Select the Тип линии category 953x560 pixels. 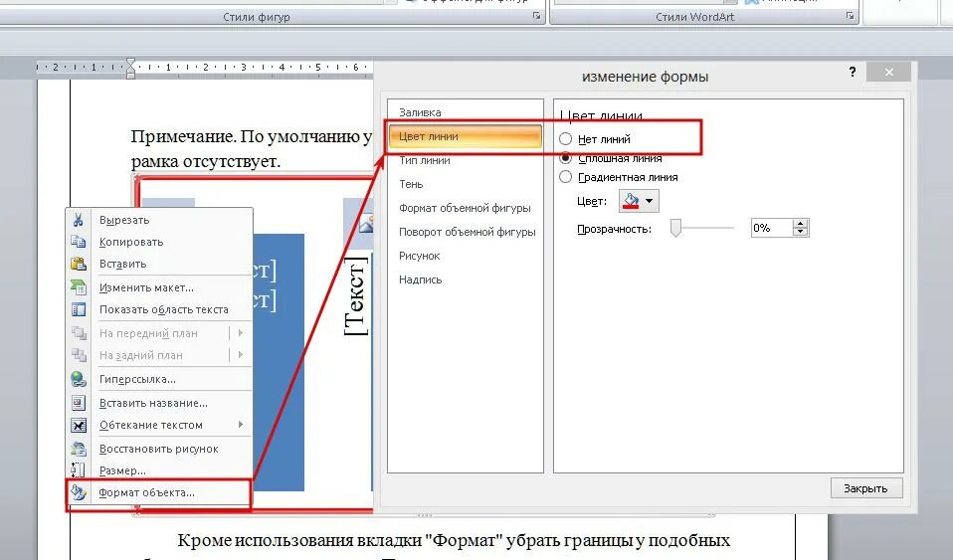click(x=465, y=160)
